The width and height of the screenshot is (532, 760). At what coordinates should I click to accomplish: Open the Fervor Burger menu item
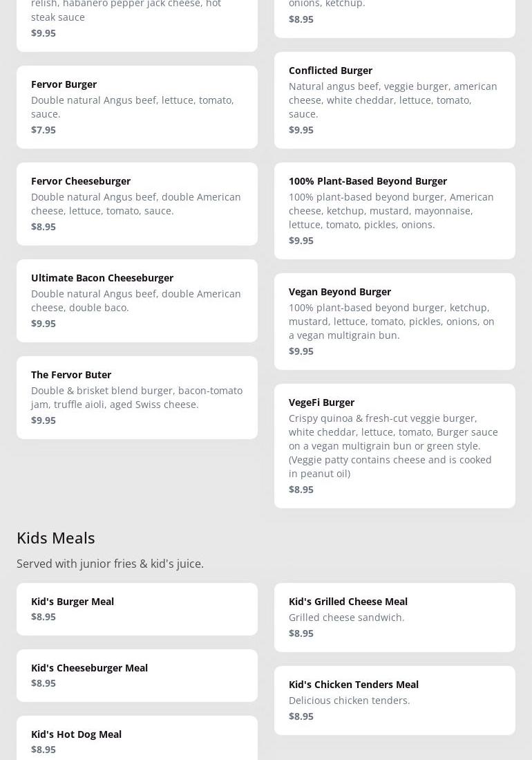click(x=137, y=106)
